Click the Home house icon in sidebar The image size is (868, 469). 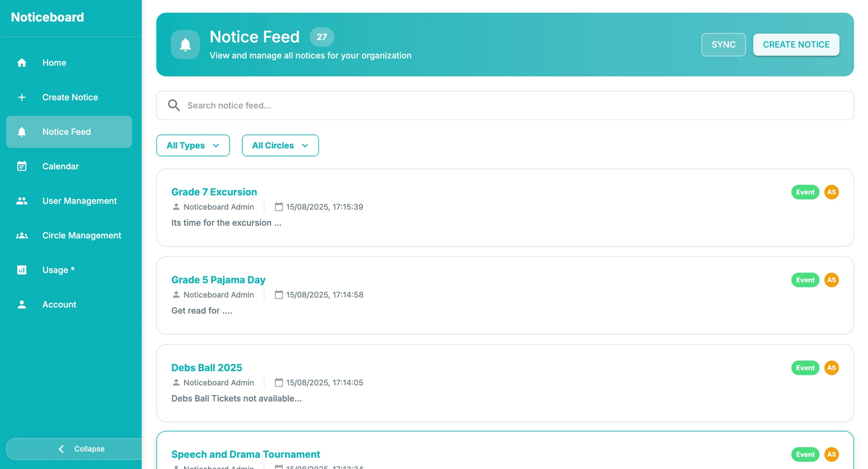22,63
